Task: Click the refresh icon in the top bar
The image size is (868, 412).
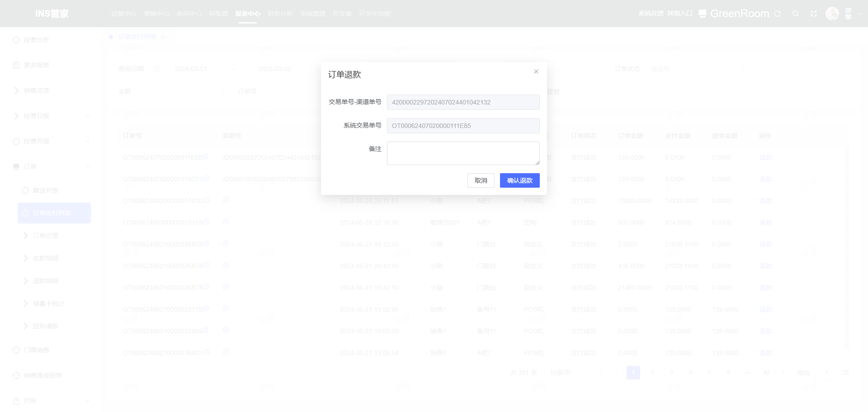Action: 778,14
